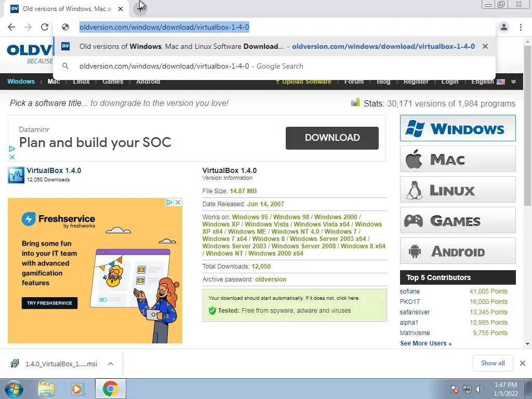This screenshot has height=399, width=532.
Task: Close the Dataminr ad with the X
Action: [12, 157]
